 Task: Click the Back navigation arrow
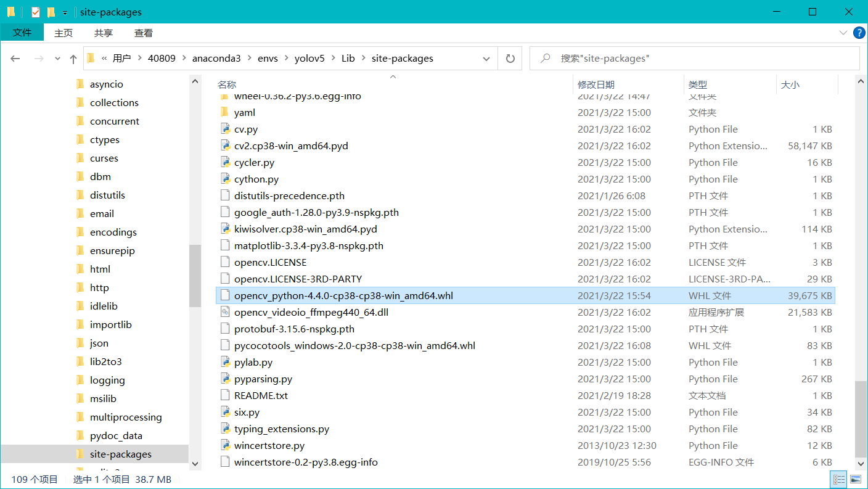pos(15,58)
